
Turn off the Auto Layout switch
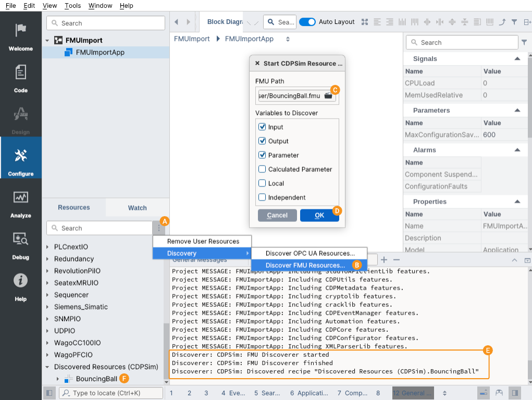307,22
